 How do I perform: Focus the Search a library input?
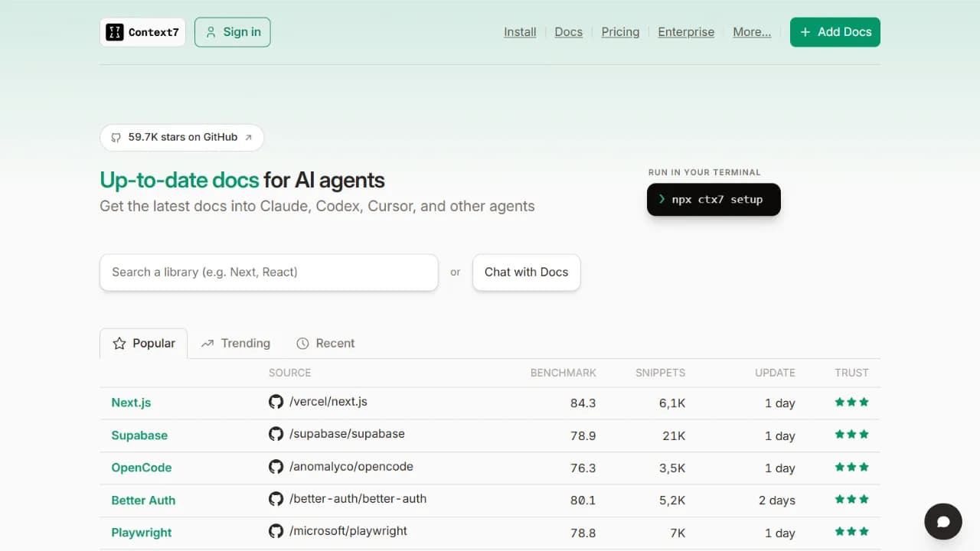click(x=269, y=272)
